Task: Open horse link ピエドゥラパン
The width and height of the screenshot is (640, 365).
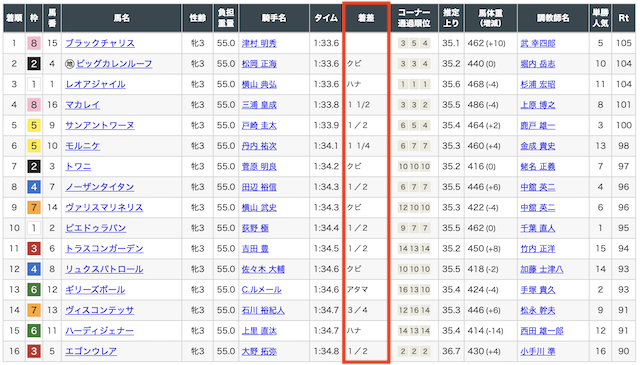Action: click(96, 228)
